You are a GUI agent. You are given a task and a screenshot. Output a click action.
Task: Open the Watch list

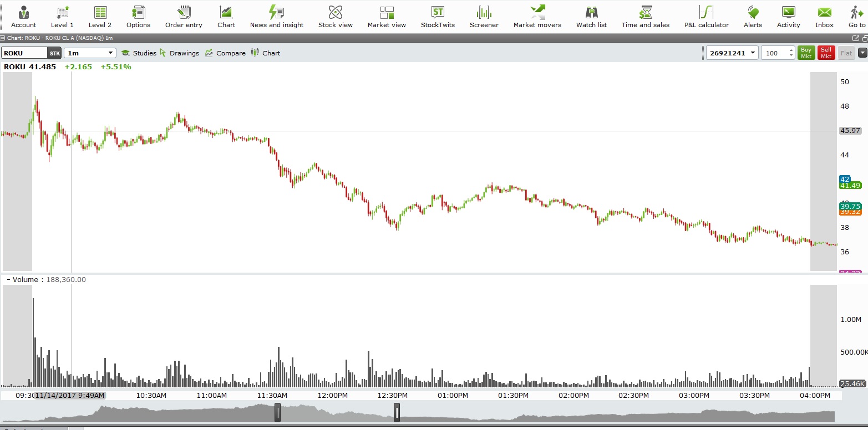click(591, 17)
